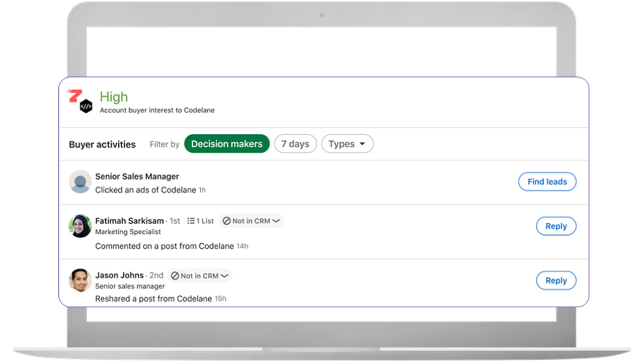The height and width of the screenshot is (362, 644).
Task: Click the Marketing Specialist job title
Action: [x=128, y=232]
